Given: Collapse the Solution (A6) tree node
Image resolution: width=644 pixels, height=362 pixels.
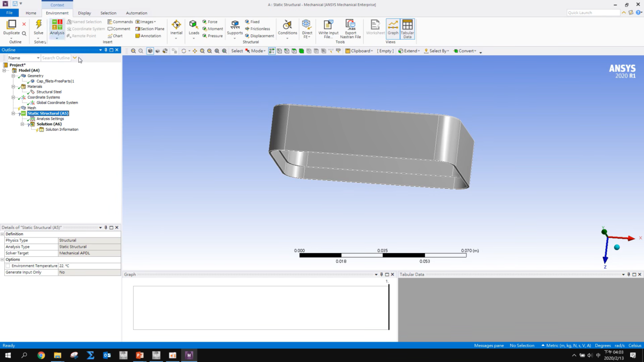Looking at the screenshot, I should [x=23, y=124].
